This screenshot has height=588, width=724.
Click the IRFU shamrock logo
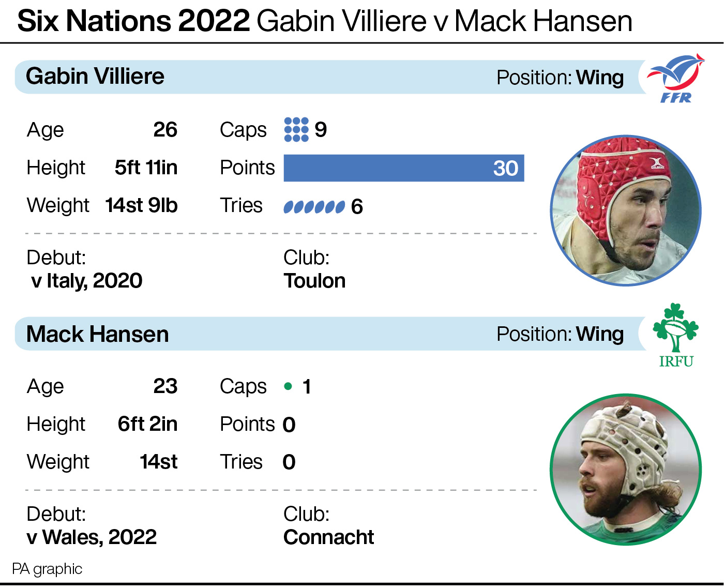pyautogui.click(x=676, y=335)
